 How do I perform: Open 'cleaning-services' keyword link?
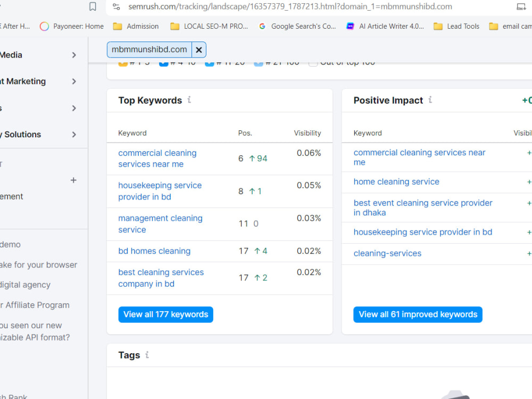pyautogui.click(x=387, y=253)
